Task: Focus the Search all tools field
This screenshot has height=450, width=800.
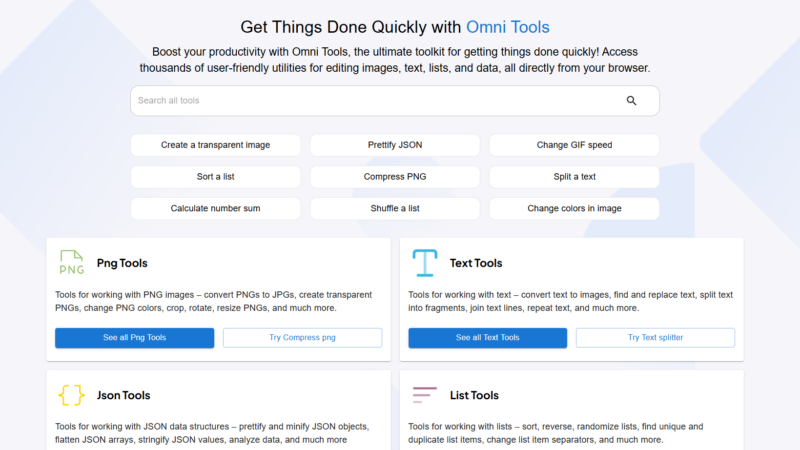Action: pyautogui.click(x=394, y=101)
